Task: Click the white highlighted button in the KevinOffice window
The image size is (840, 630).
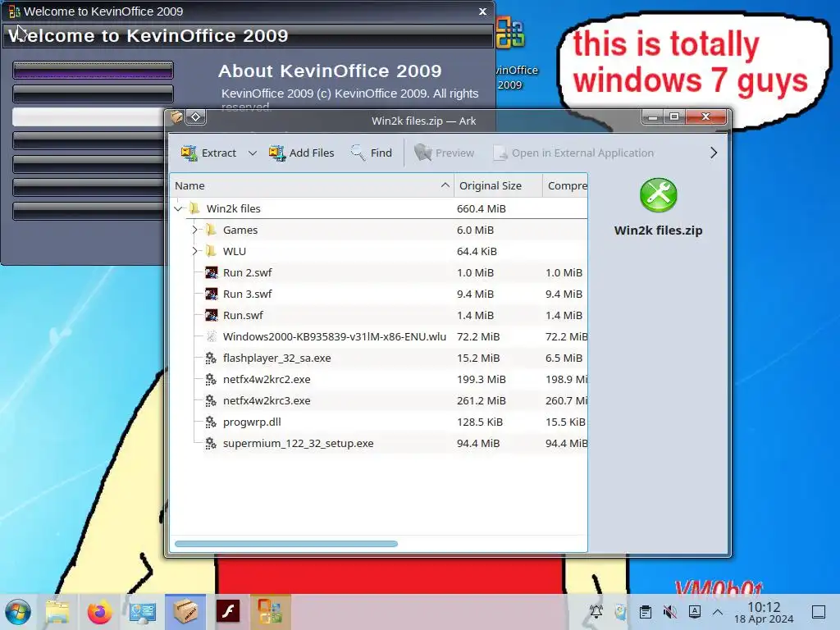Action: click(89, 116)
